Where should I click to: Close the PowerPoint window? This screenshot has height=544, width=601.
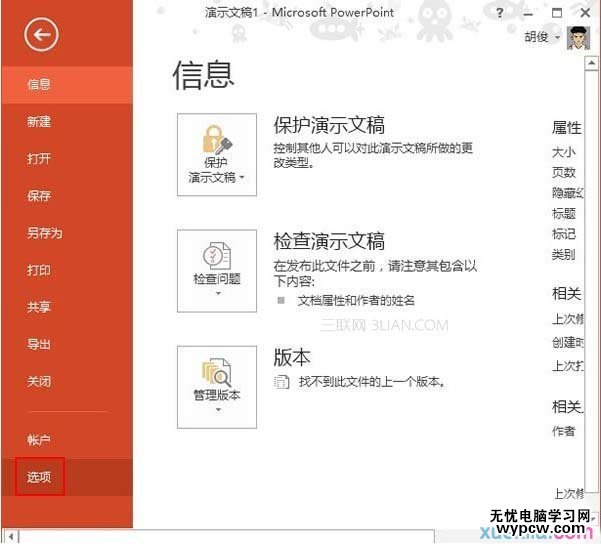(585, 13)
